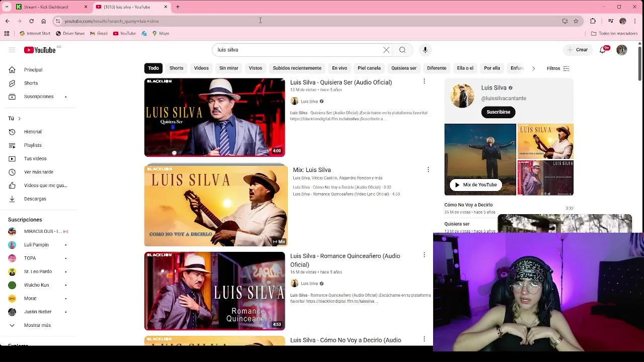The height and width of the screenshot is (362, 644).
Task: Start voice search with the microphone
Action: click(x=425, y=50)
